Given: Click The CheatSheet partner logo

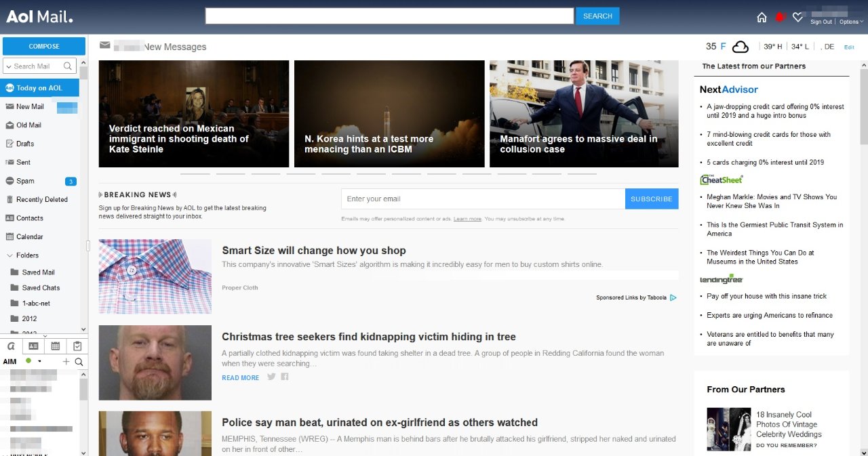Looking at the screenshot, I should click(722, 180).
